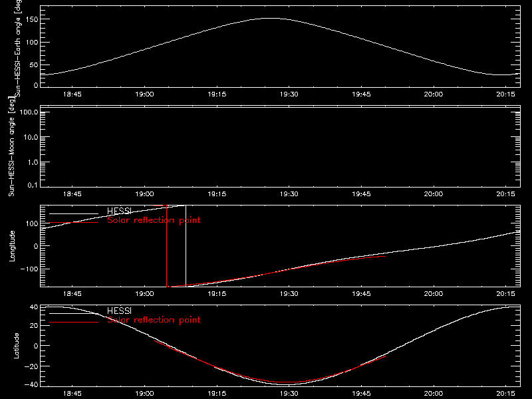Pick 19:45 time label under Moon angle plot
The width and height of the screenshot is (532, 399).
click(361, 194)
